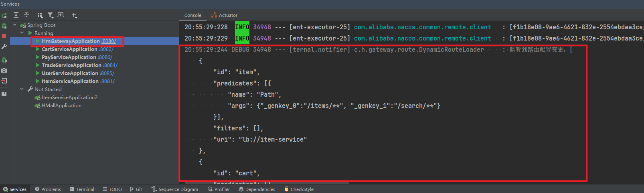Click the camera thread dump icon
Viewport: 644px width, 193px height.
click(x=4, y=70)
